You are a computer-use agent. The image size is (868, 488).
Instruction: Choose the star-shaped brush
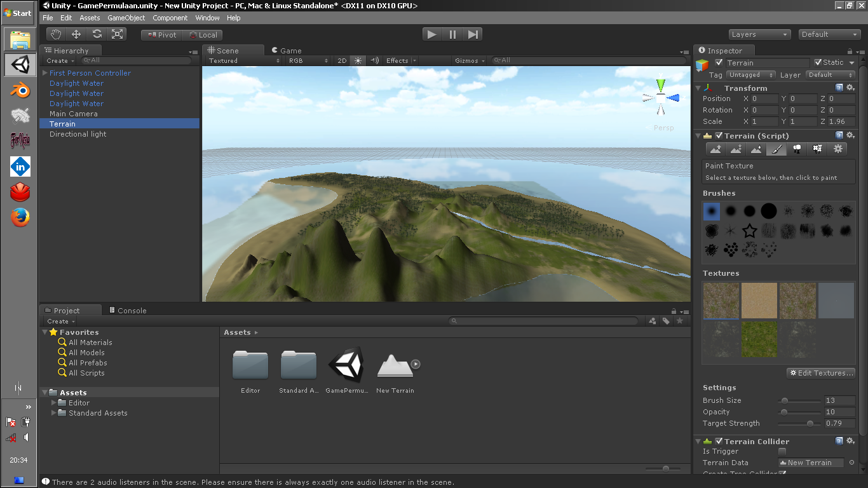click(750, 231)
